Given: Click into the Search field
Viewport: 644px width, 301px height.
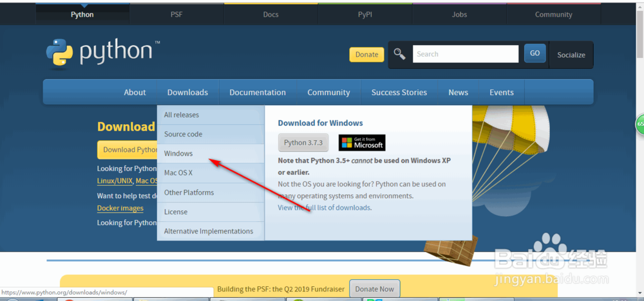Looking at the screenshot, I should [x=466, y=54].
